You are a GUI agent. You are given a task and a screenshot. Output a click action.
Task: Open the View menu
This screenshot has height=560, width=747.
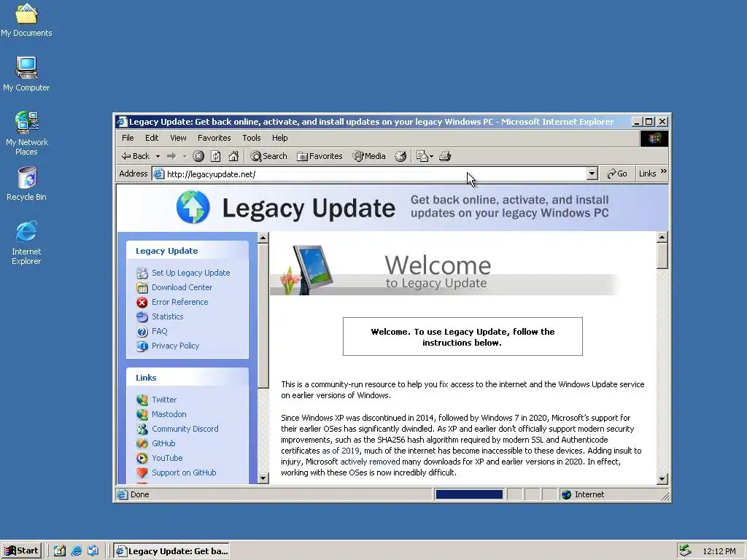(x=178, y=138)
